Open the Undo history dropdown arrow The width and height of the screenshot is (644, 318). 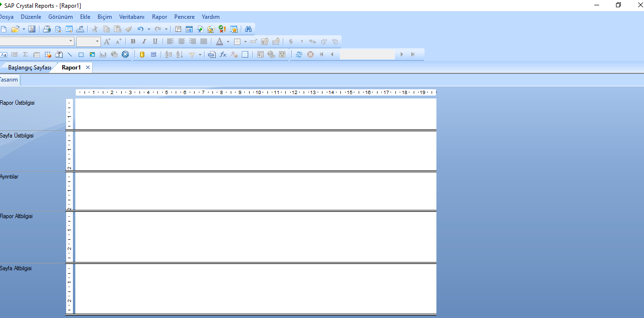[149, 29]
